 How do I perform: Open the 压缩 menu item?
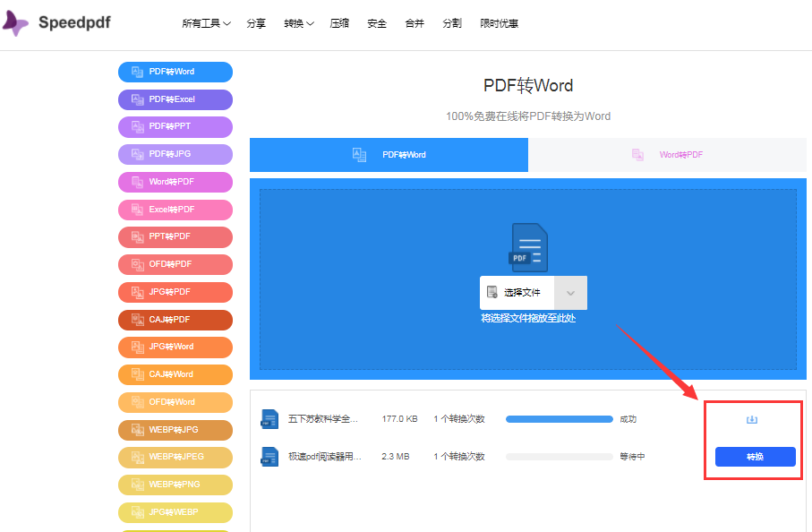point(339,23)
